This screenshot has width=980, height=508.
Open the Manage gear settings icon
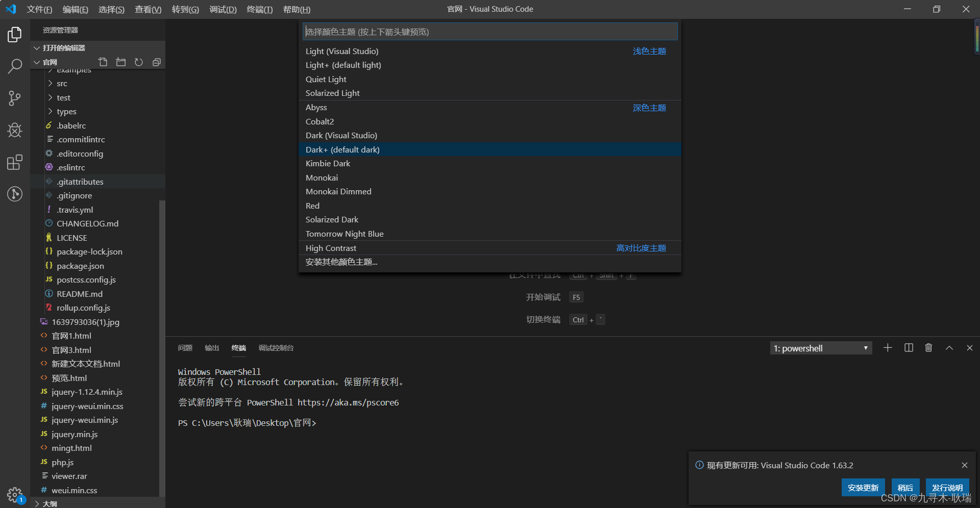coord(15,494)
